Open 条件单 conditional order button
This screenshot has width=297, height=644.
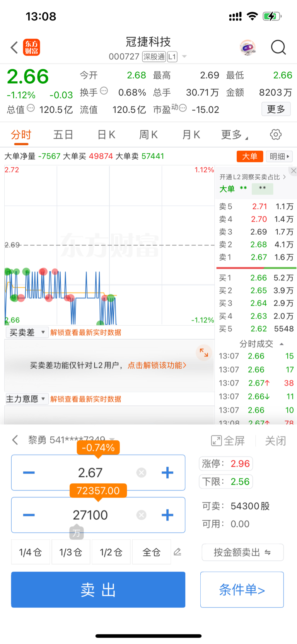pyautogui.click(x=242, y=589)
